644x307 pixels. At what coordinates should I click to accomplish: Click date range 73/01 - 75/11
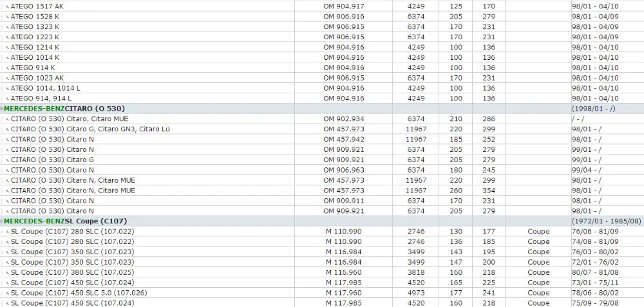pos(594,283)
